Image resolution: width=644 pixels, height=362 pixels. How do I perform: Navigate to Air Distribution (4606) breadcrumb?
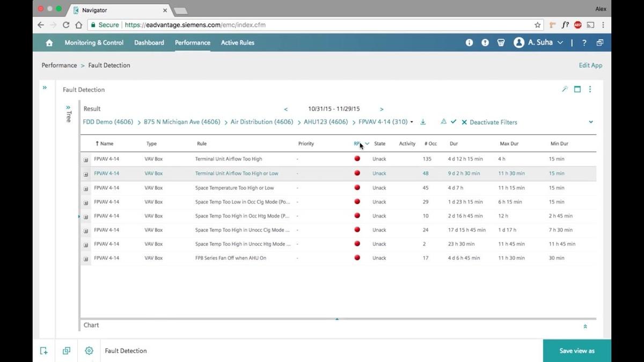pyautogui.click(x=262, y=122)
